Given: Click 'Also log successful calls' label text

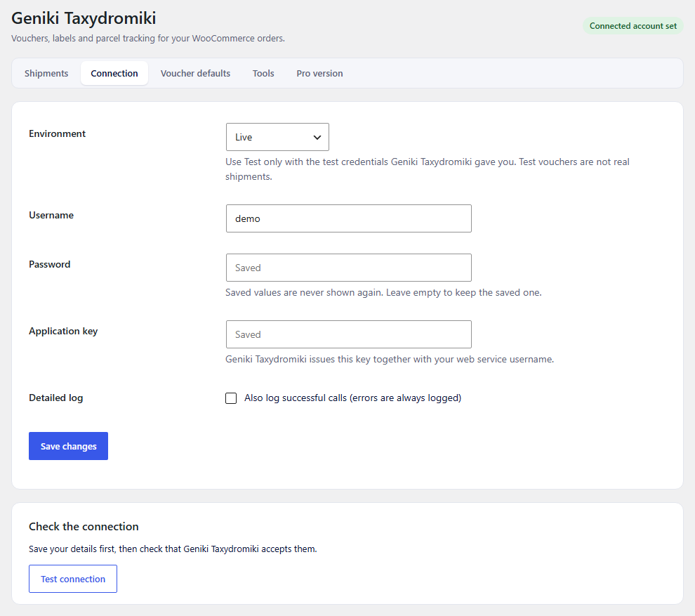Looking at the screenshot, I should click(x=353, y=398).
